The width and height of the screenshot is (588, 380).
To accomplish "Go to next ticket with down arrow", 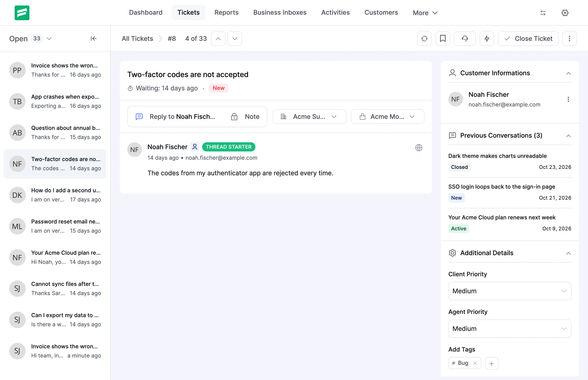I will (235, 39).
